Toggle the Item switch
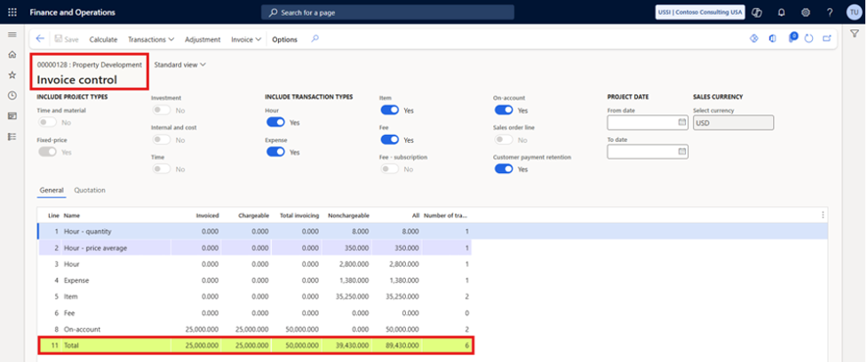This screenshot has height=362, width=868. click(390, 110)
